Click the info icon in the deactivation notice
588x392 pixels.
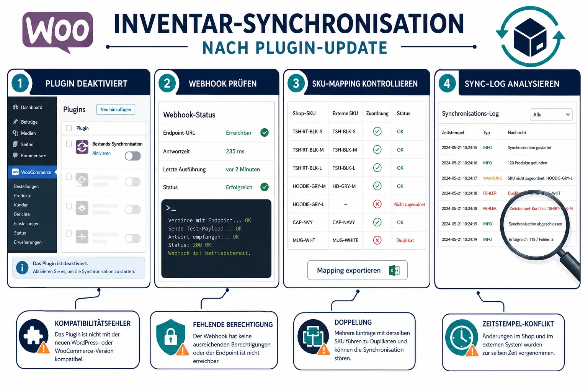tap(22, 268)
